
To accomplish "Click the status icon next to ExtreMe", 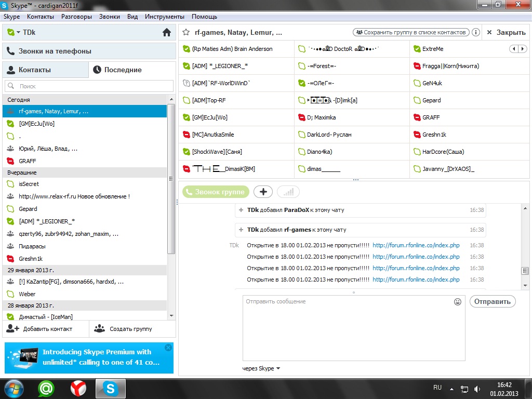I will [417, 49].
